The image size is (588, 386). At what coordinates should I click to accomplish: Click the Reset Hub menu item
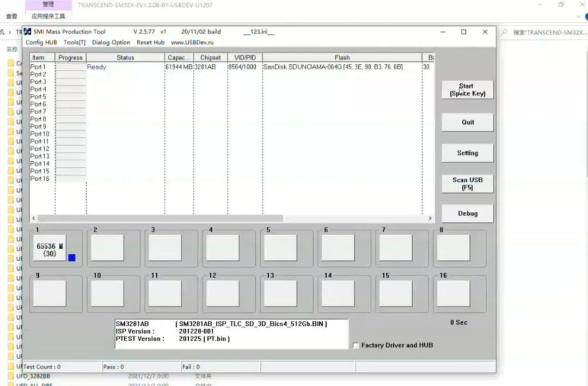(150, 42)
